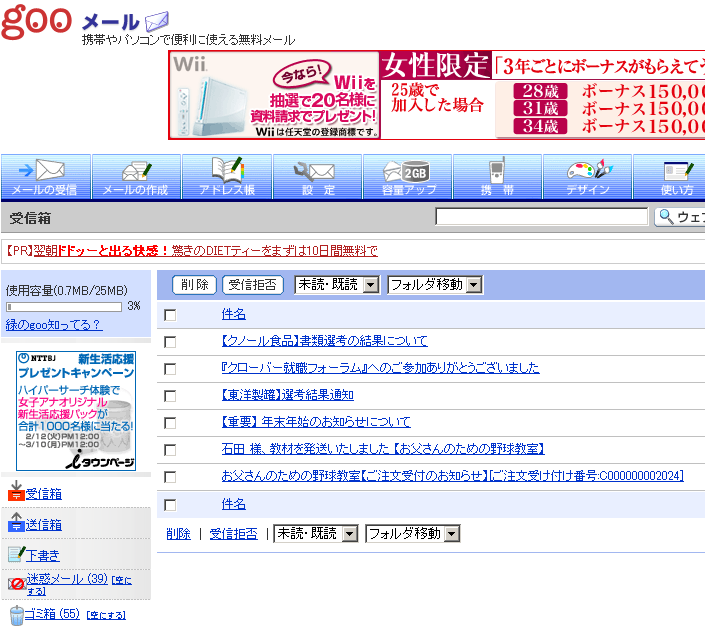
Task: Tick checkbox for クノール食品 書類選考 mail
Action: 170,342
